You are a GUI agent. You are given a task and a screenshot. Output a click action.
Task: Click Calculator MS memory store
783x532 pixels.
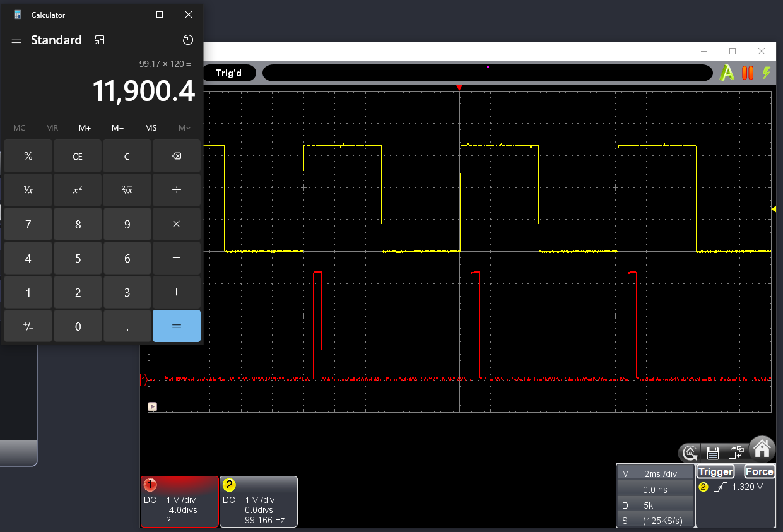[151, 128]
